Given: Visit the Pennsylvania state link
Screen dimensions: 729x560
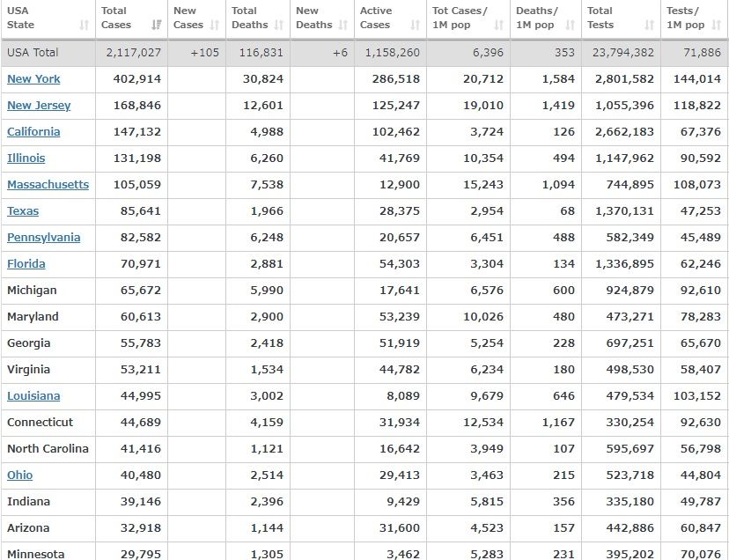Looking at the screenshot, I should pos(43,238).
